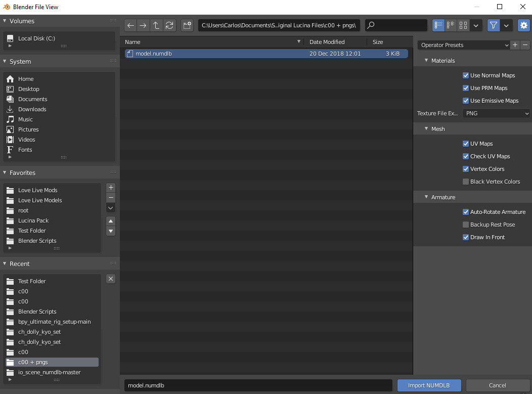Navigate back to the previous folder

pyautogui.click(x=130, y=25)
